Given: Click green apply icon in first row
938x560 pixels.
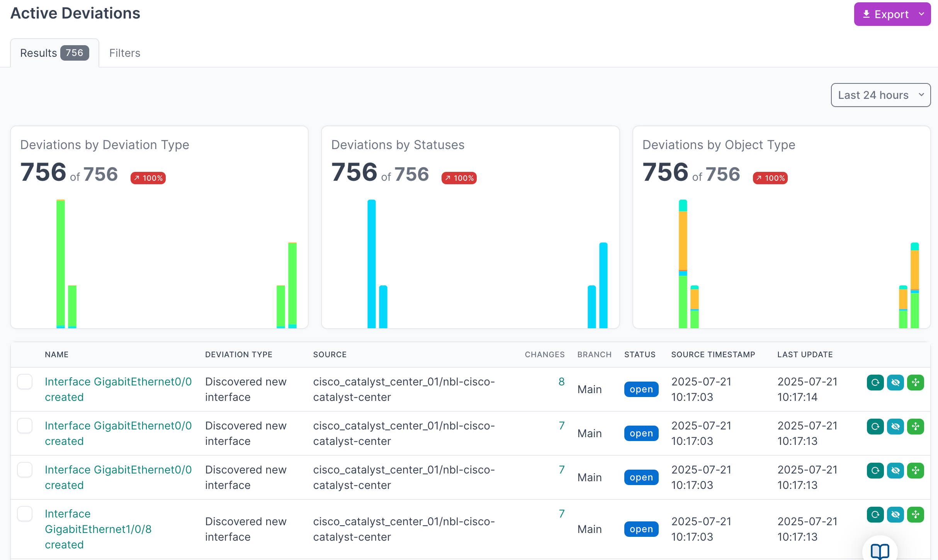Looking at the screenshot, I should coord(915,382).
